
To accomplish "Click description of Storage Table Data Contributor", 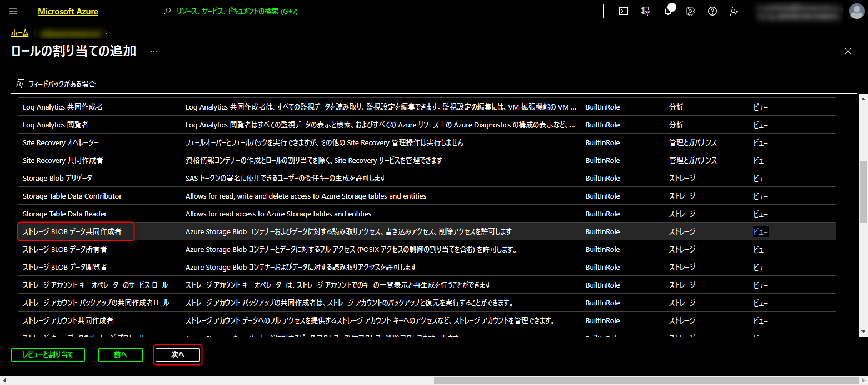I will pos(306,196).
